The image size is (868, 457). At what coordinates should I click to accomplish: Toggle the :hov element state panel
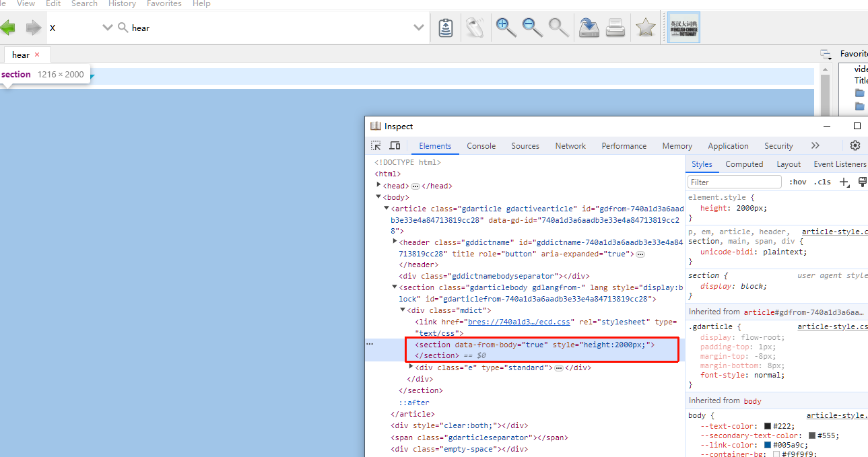(x=798, y=182)
